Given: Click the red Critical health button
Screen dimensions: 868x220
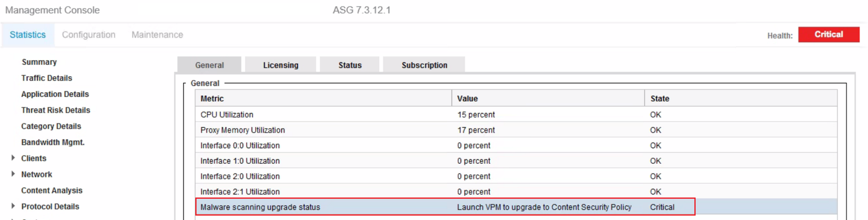Looking at the screenshot, I should 828,35.
